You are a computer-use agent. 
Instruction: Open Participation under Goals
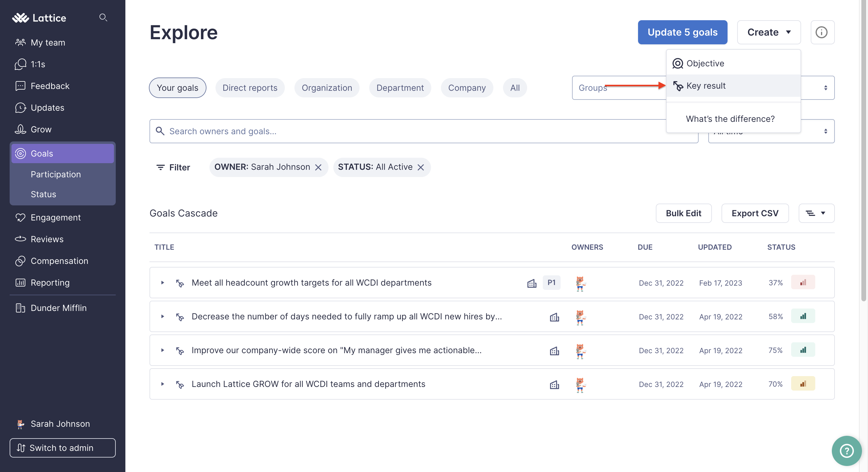pos(55,174)
